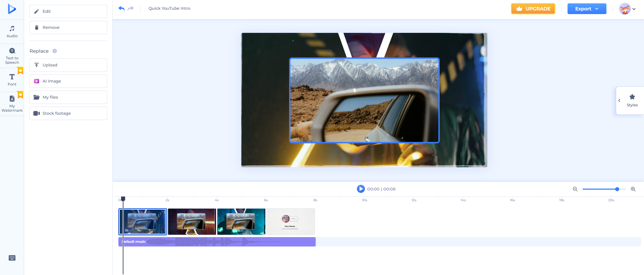Screen dimensions: 644x275
Task: Open the Styles panel
Action: [x=632, y=101]
